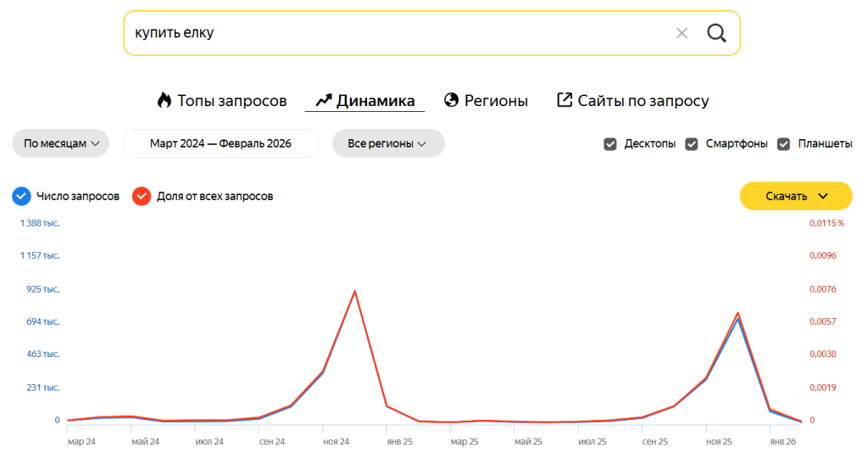868x458 pixels.
Task: Click the external link icon for sites
Action: (565, 100)
